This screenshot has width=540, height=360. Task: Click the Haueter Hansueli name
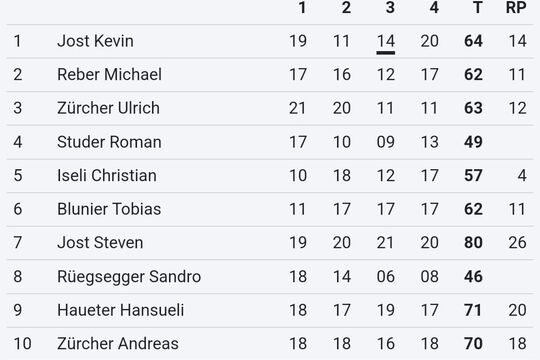click(x=121, y=310)
